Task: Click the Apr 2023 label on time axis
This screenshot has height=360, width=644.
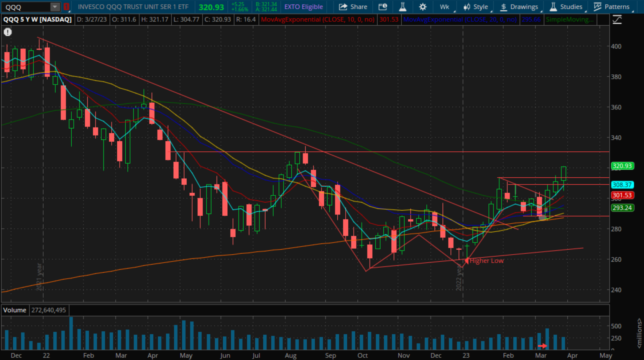Action: point(572,355)
